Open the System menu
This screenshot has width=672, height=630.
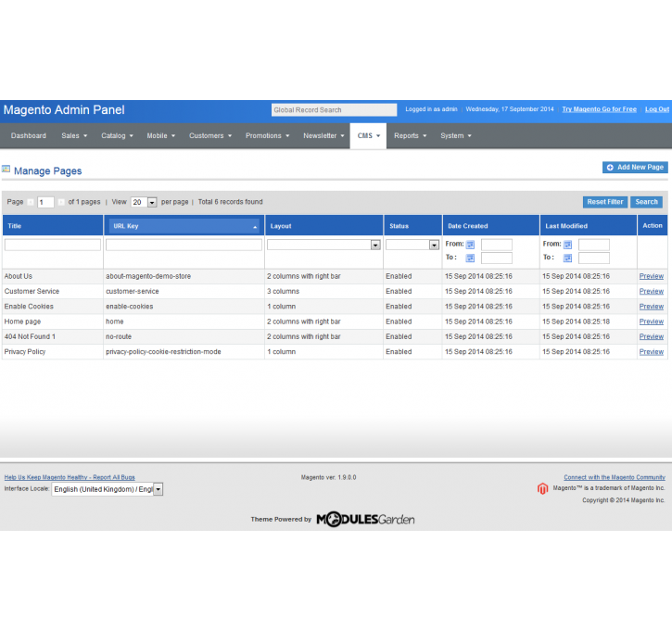pos(456,136)
